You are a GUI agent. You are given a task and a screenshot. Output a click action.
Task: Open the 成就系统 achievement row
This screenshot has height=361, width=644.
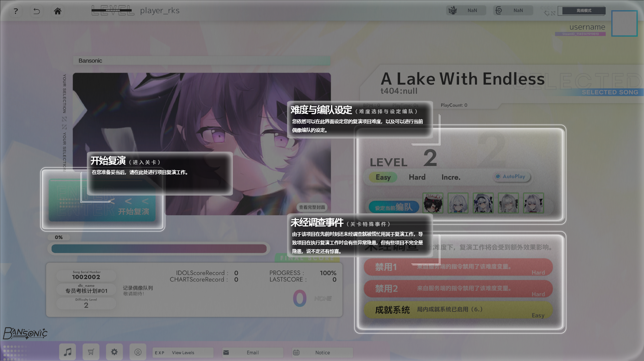(x=458, y=310)
